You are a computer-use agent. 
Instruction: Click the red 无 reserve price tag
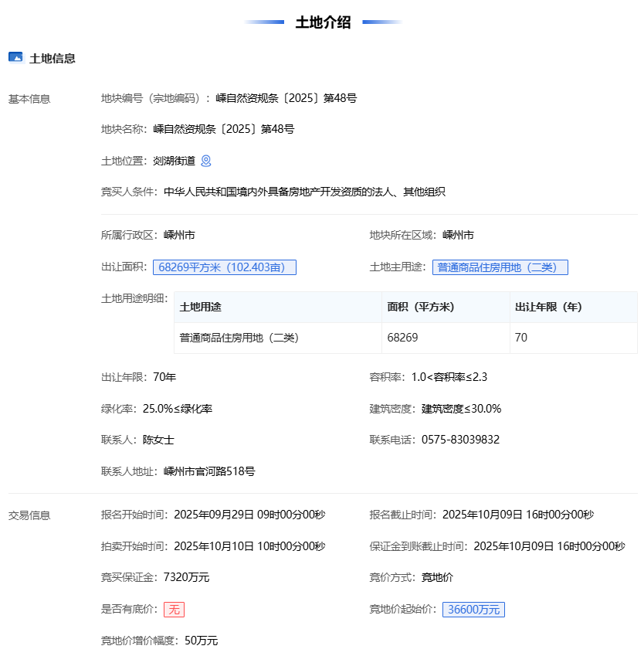[174, 610]
